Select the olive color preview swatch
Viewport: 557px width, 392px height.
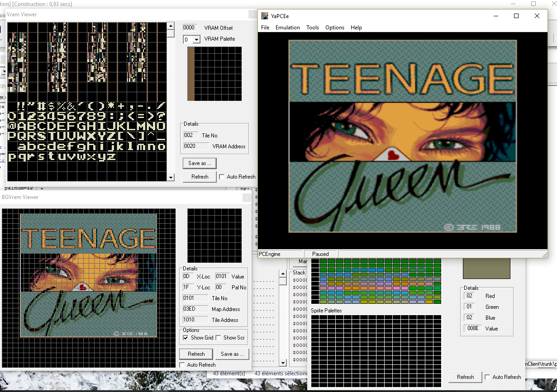pos(486,269)
